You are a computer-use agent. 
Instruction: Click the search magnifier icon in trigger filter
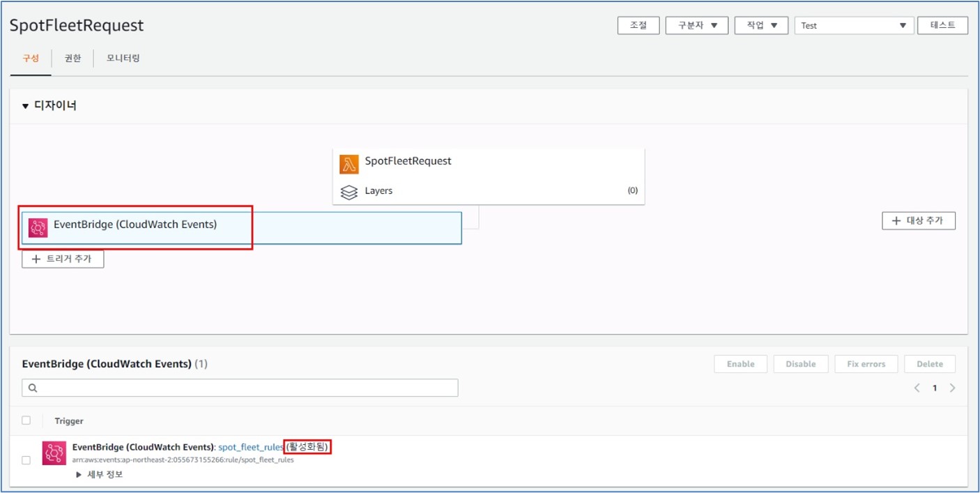pos(33,388)
